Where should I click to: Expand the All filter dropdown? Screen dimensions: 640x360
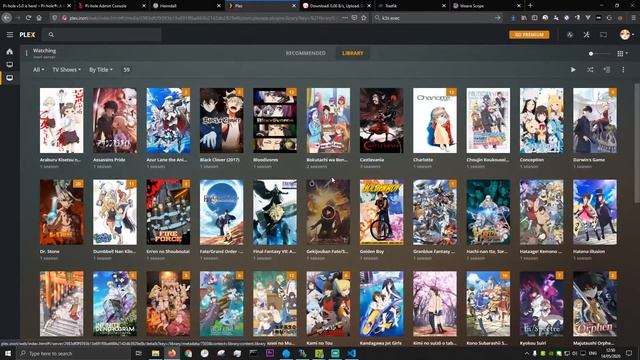38,70
